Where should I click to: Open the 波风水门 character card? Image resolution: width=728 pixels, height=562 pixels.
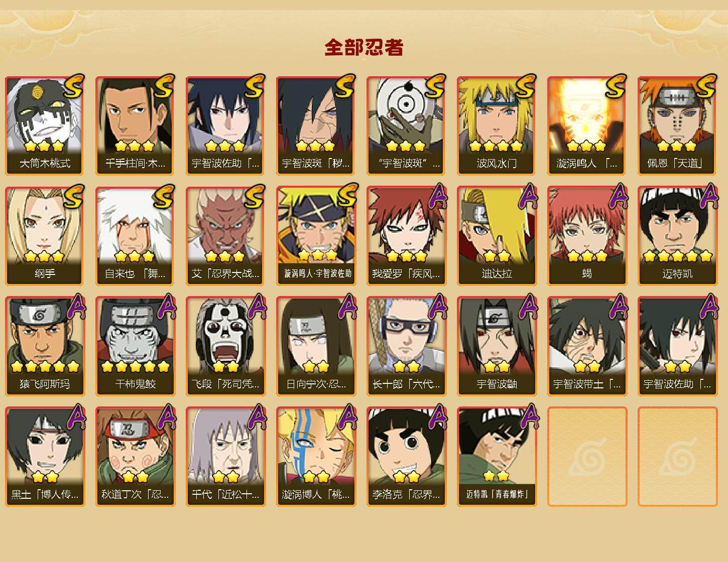[x=497, y=125]
